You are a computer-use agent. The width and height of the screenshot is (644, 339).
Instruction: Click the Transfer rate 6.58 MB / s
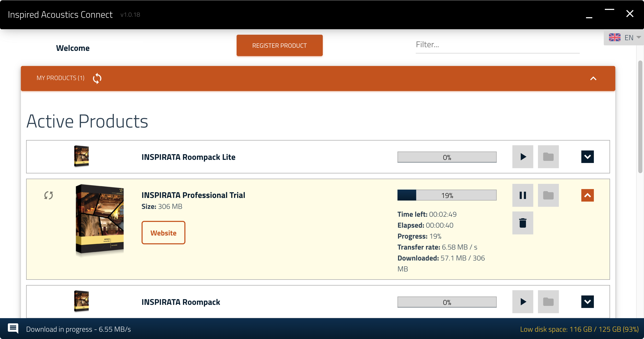437,247
